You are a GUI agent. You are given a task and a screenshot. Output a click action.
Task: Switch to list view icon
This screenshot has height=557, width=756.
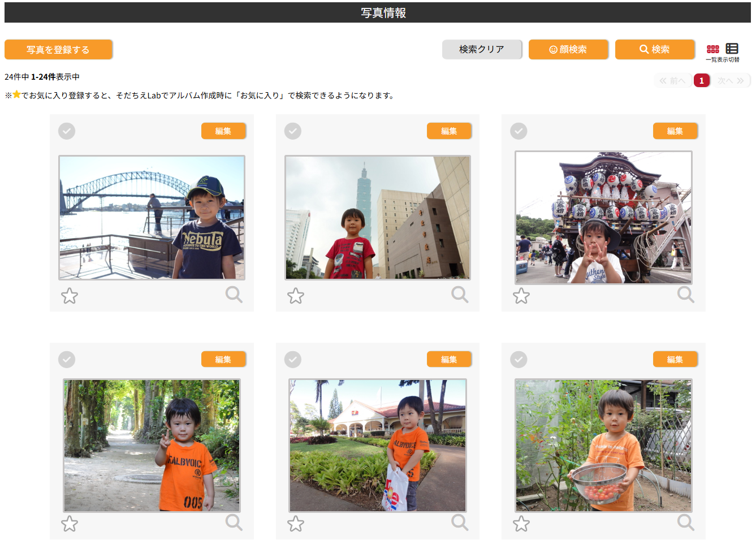pyautogui.click(x=732, y=49)
